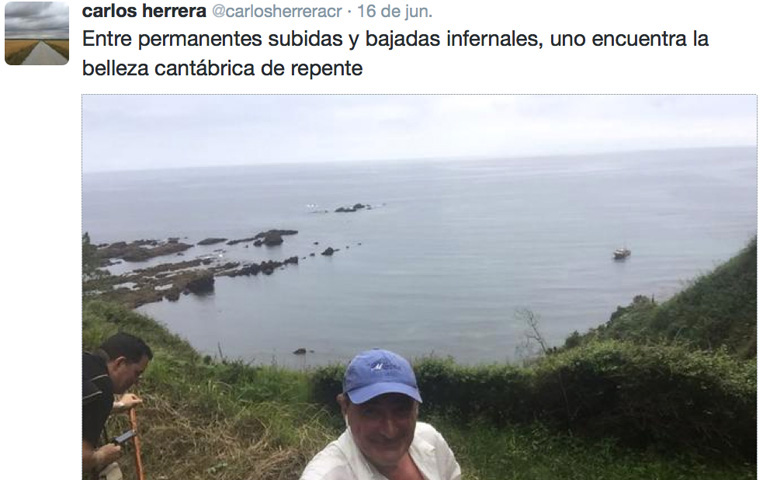The height and width of the screenshot is (480, 770).
Task: Open the tweet's 16 de jun. timestamp
Action: (394, 11)
